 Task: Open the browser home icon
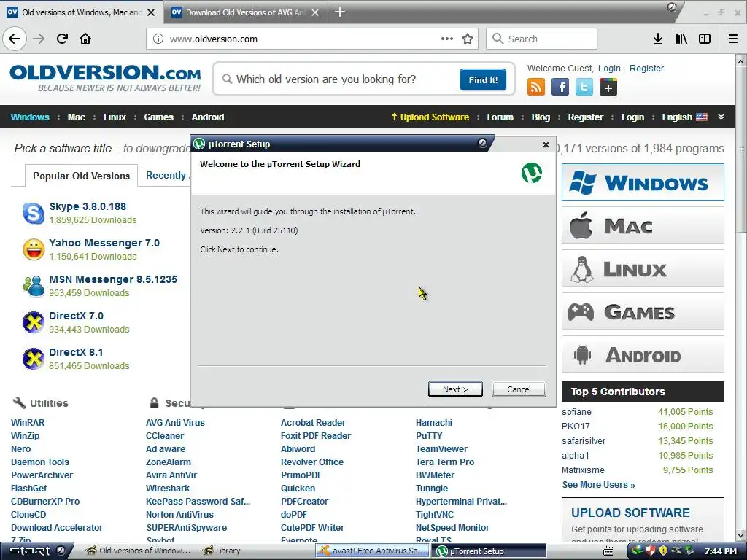pos(85,39)
